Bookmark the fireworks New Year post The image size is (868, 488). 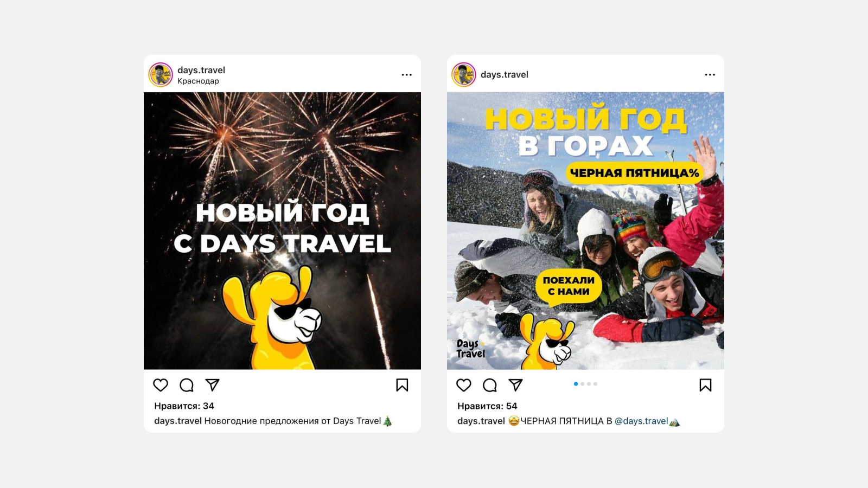click(x=402, y=385)
